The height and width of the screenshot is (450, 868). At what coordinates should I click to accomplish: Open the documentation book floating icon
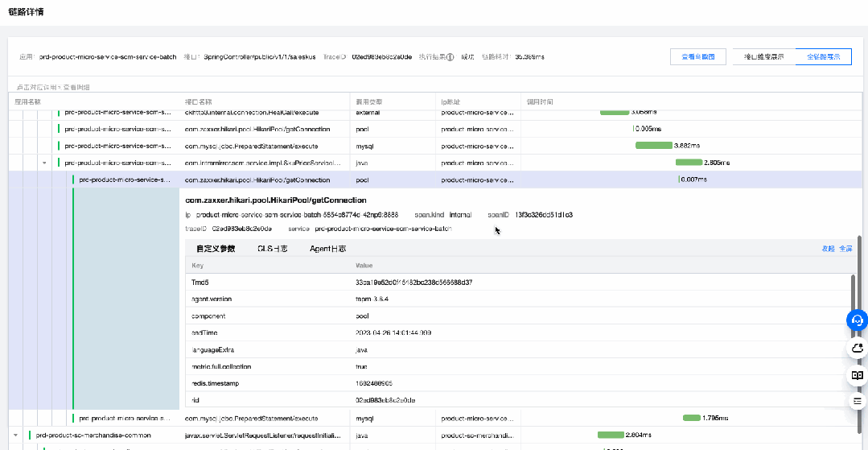pos(857,375)
